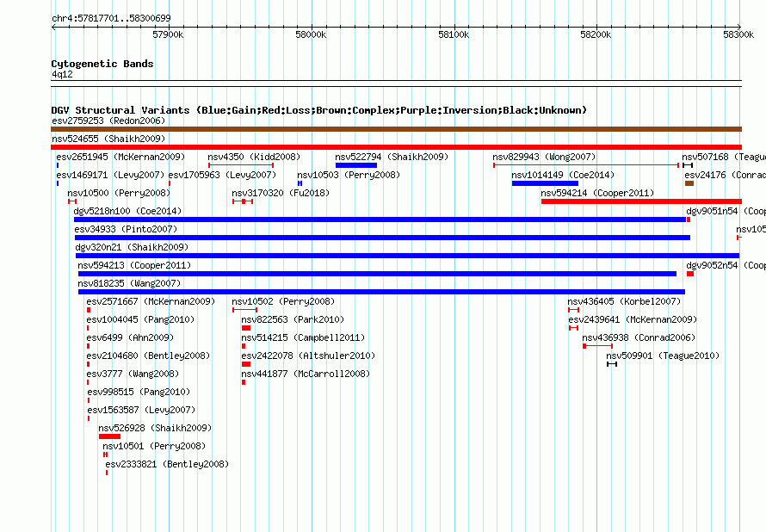Click esv1004045 (Pang2010) label

[140, 319]
